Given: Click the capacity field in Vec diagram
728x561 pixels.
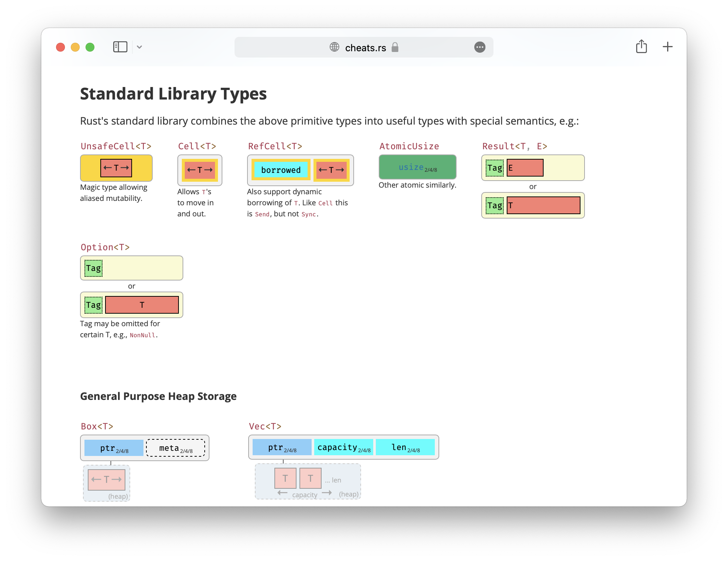Looking at the screenshot, I should coord(343,447).
